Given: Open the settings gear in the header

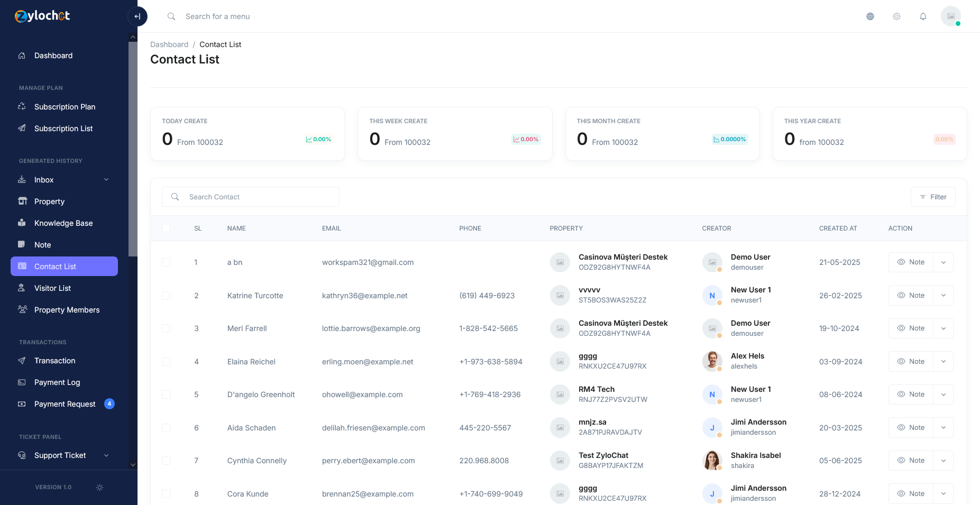Looking at the screenshot, I should coord(896,16).
